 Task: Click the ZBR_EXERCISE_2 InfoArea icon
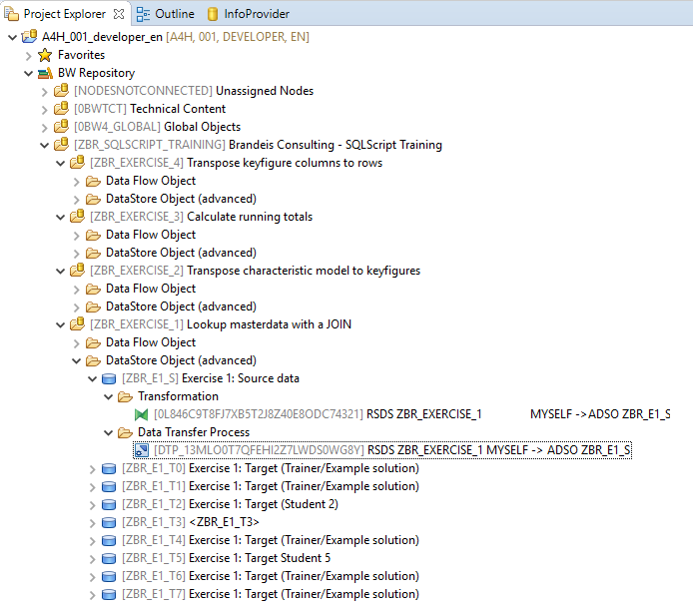point(77,270)
